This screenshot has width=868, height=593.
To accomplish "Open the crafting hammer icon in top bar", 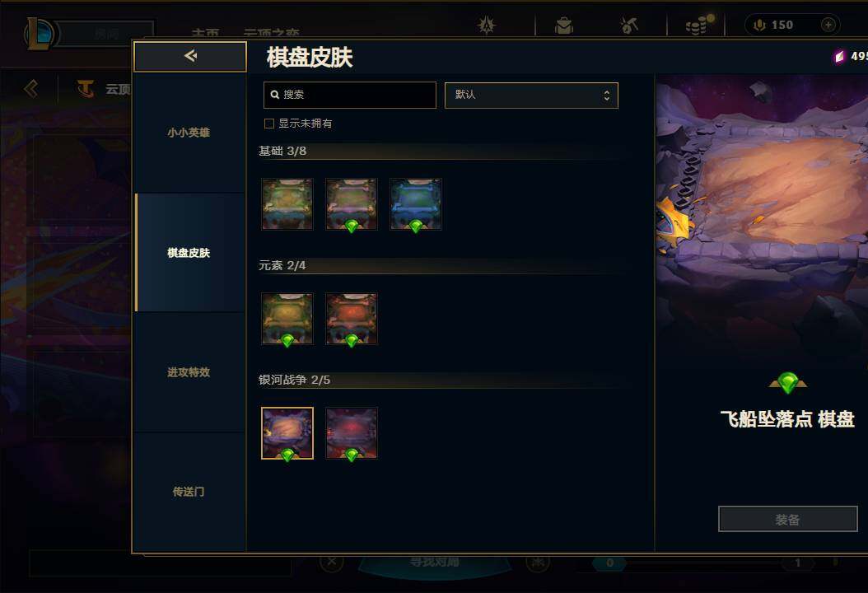I will click(629, 26).
